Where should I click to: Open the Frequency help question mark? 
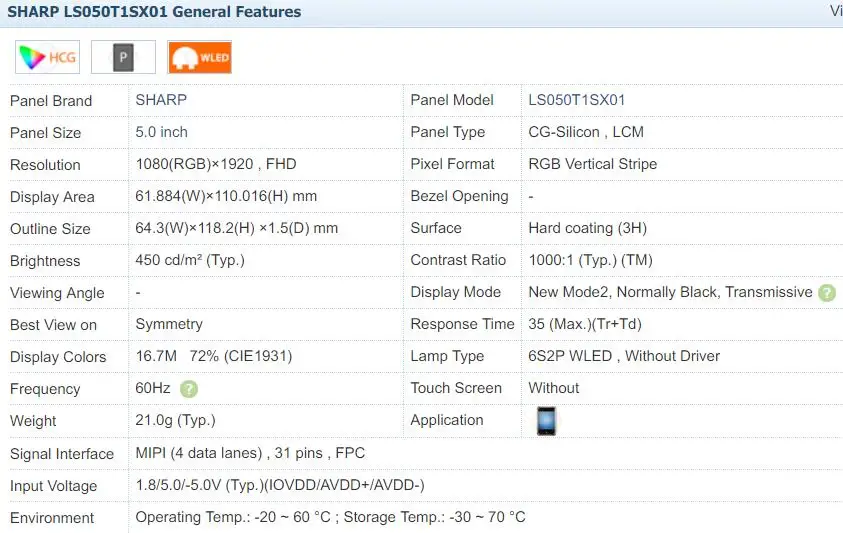tap(189, 389)
